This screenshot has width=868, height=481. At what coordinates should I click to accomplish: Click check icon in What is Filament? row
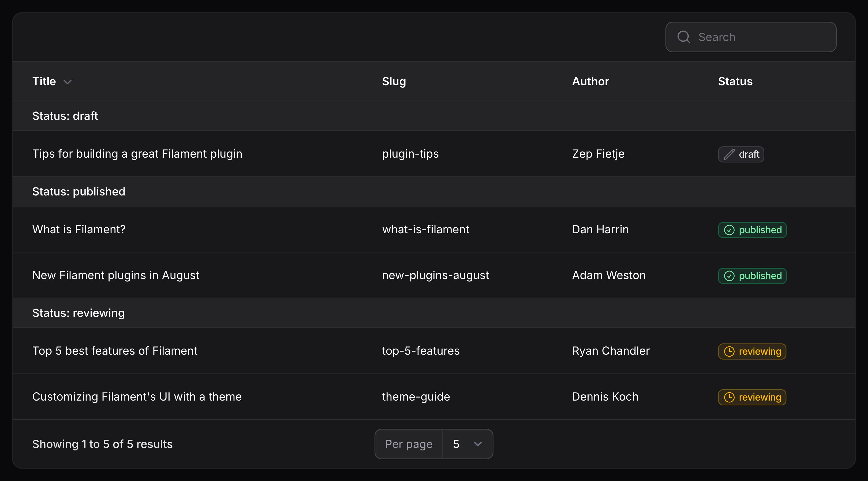pos(729,230)
